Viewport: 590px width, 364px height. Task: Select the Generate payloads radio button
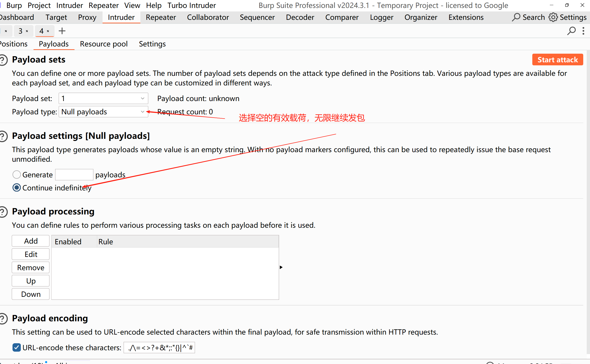pyautogui.click(x=17, y=175)
